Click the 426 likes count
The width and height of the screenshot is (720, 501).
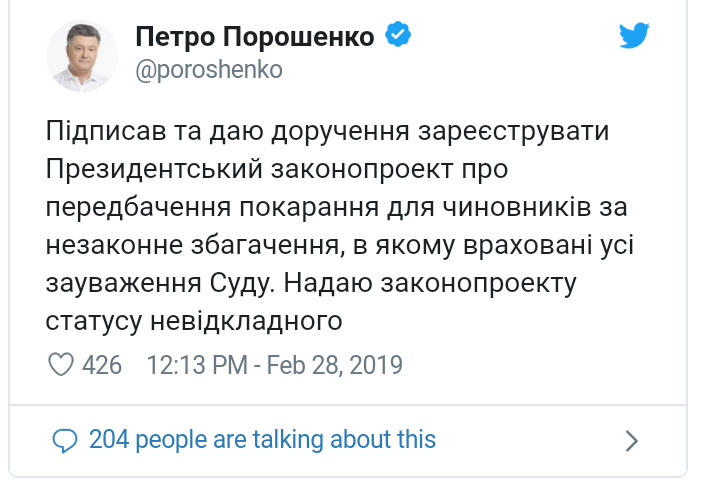[x=102, y=365]
